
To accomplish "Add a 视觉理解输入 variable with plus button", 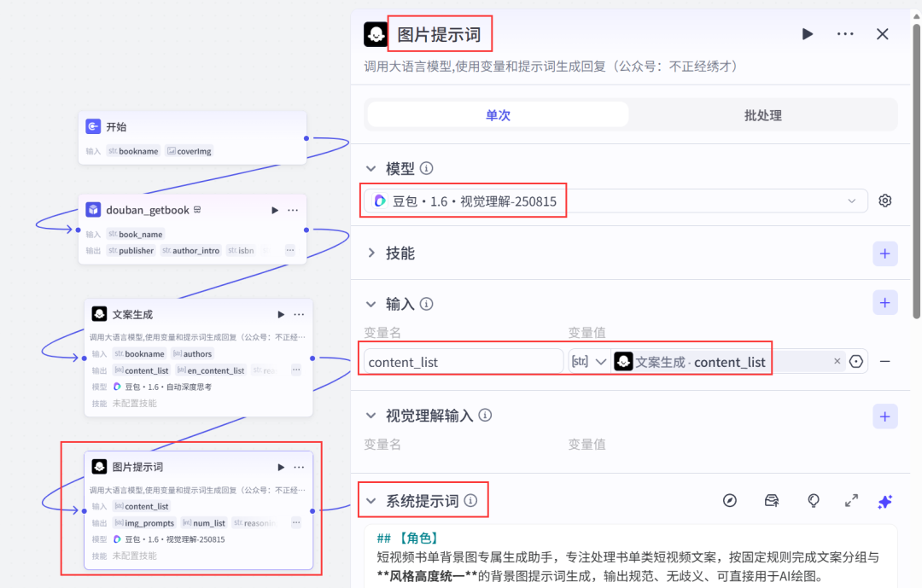I will click(x=884, y=416).
